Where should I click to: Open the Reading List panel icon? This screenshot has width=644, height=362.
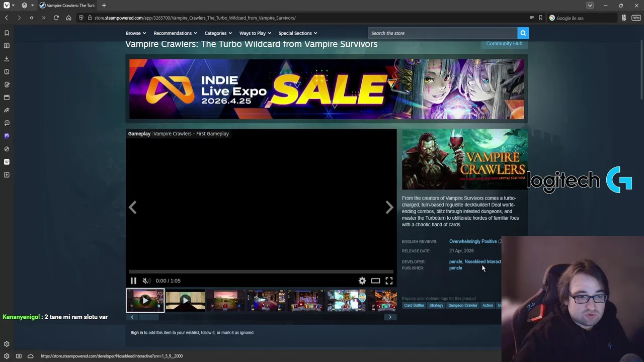pos(7,46)
